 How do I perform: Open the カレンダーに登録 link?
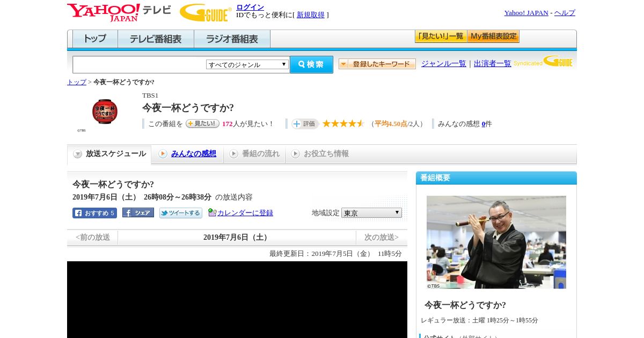pos(245,213)
